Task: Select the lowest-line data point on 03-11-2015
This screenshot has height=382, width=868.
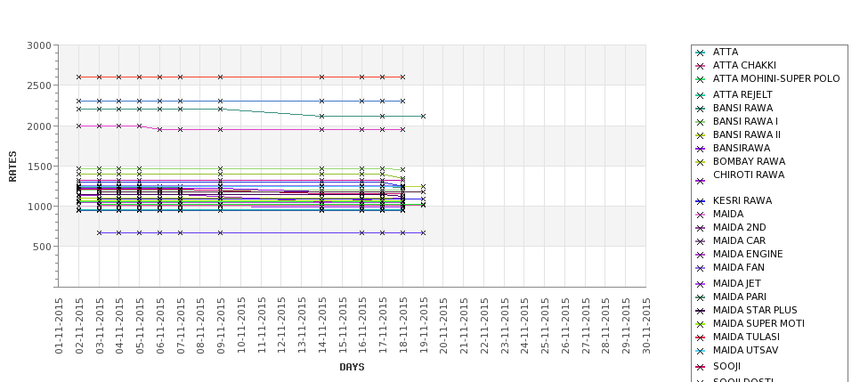Action: (99, 233)
